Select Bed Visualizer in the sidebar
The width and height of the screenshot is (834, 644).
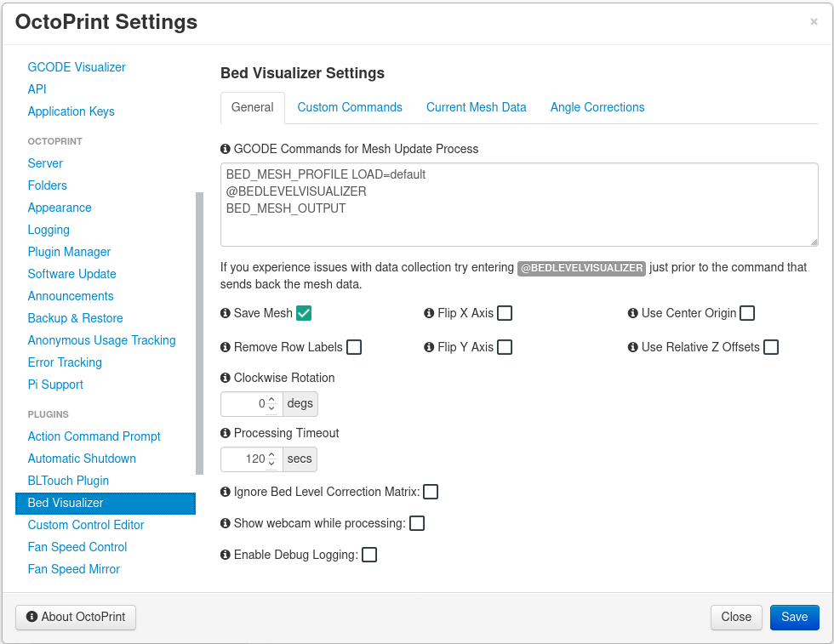pos(106,503)
